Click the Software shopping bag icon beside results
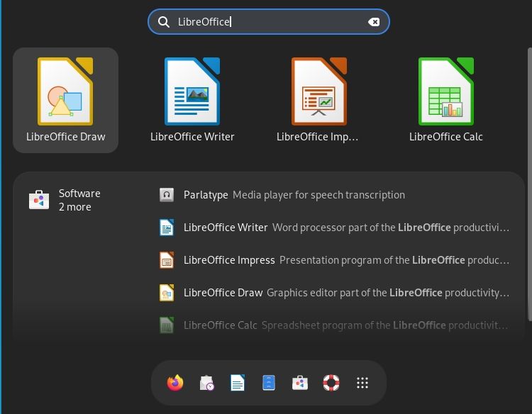Screen dimensions: 532x414 click(39, 200)
